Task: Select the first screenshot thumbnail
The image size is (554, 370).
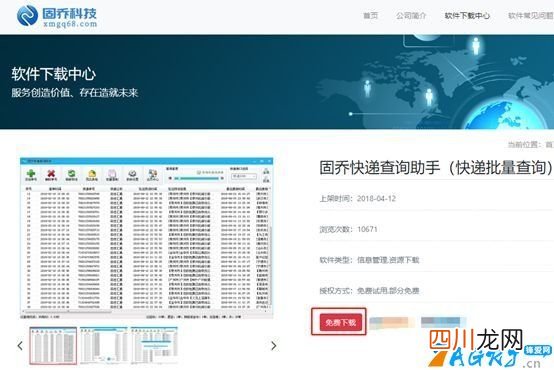Action: tap(53, 346)
